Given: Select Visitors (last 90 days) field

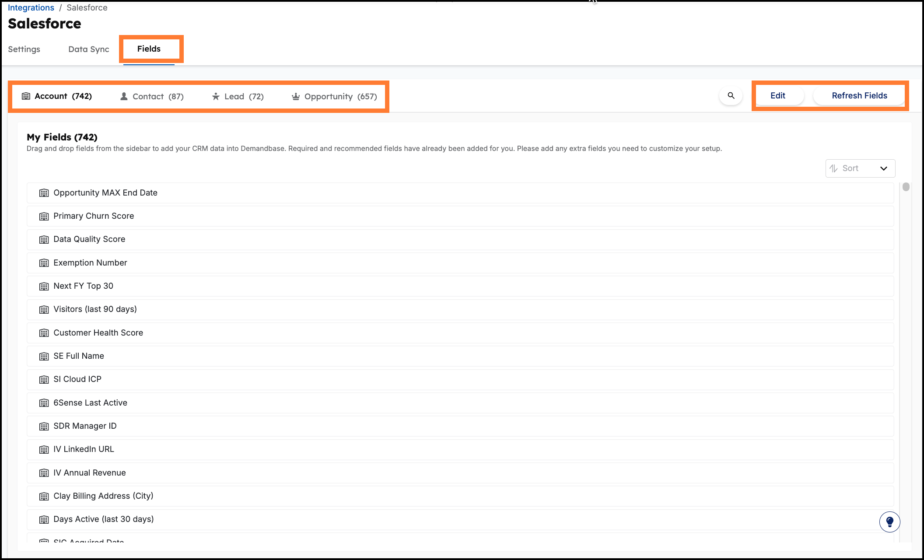Looking at the screenshot, I should point(460,309).
